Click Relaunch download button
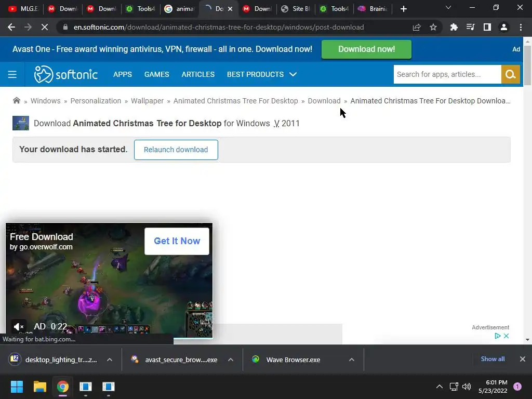The image size is (532, 399). 176,150
